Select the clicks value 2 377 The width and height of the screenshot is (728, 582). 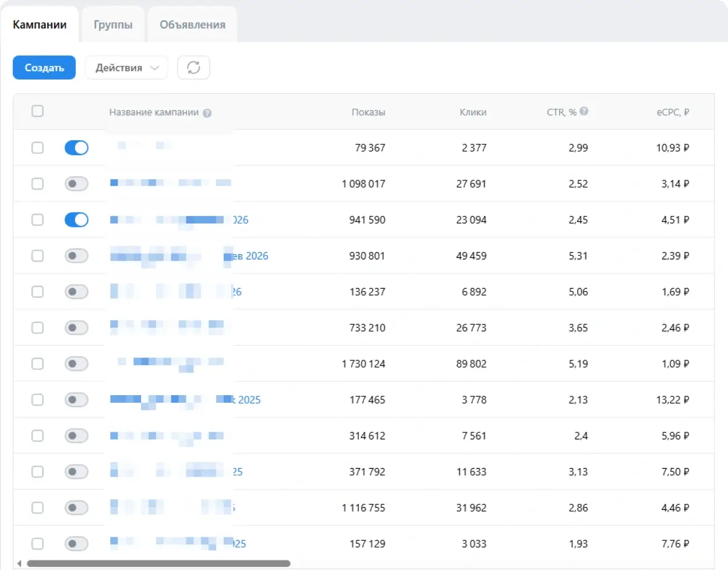(474, 148)
